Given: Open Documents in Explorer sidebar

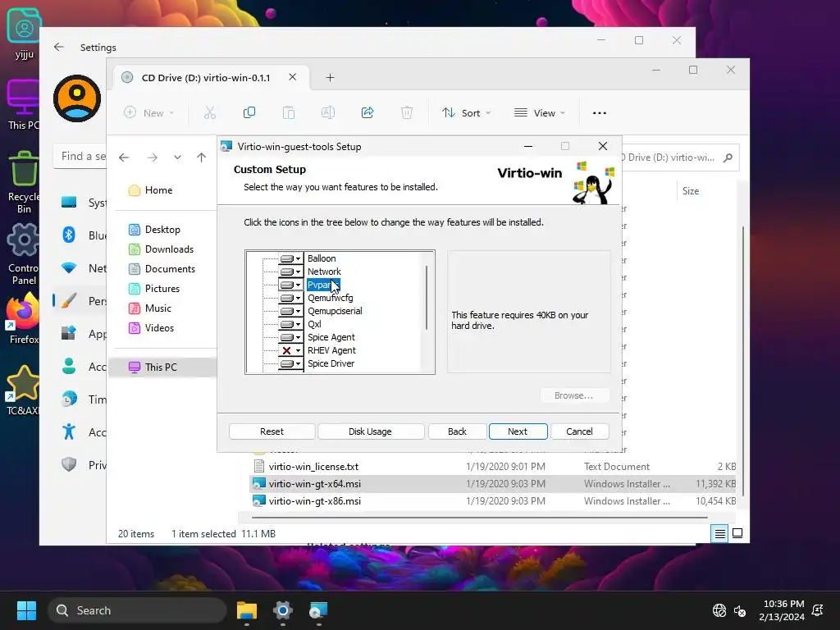Looking at the screenshot, I should (x=162, y=269).
